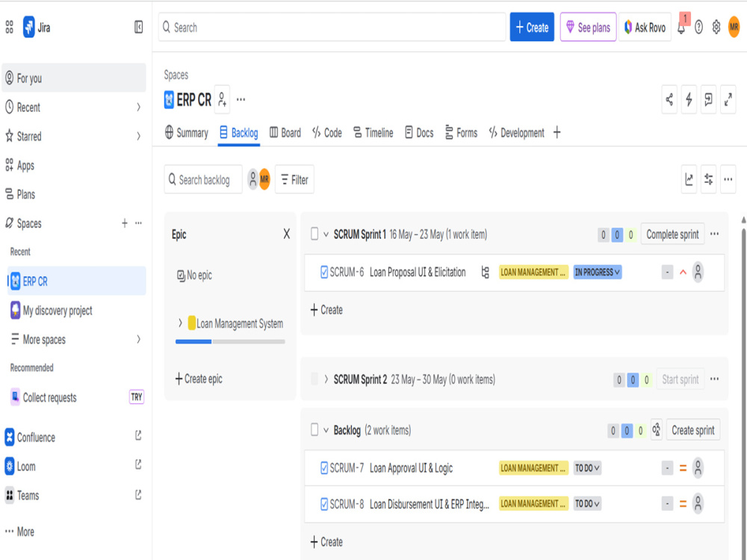Open SCRUM Sprint 2 more actions ellipsis
The image size is (747, 560).
(x=714, y=379)
